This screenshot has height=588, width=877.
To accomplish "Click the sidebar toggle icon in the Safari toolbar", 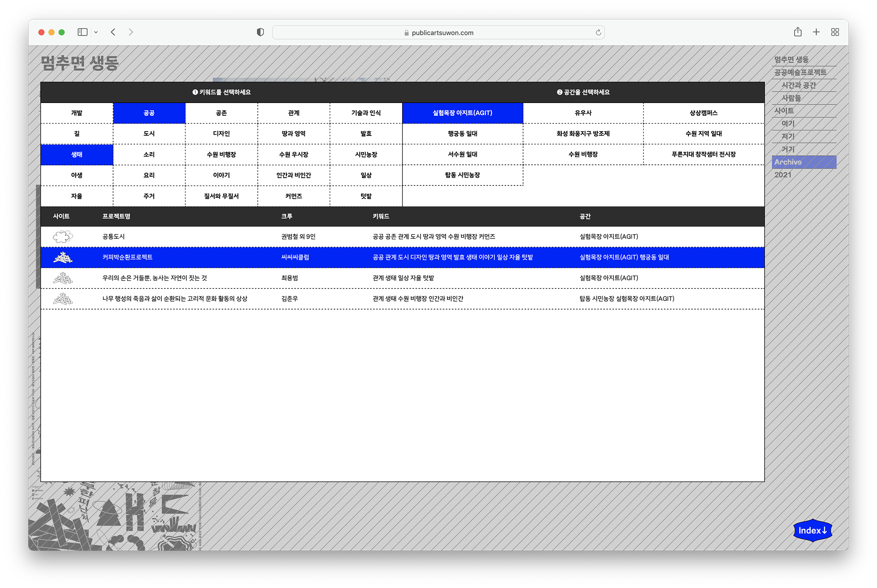I will point(82,32).
